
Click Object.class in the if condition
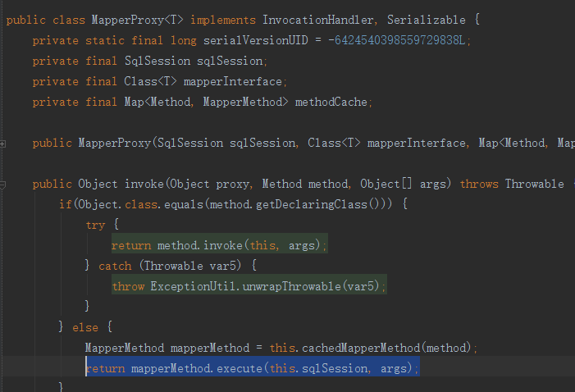click(x=118, y=205)
